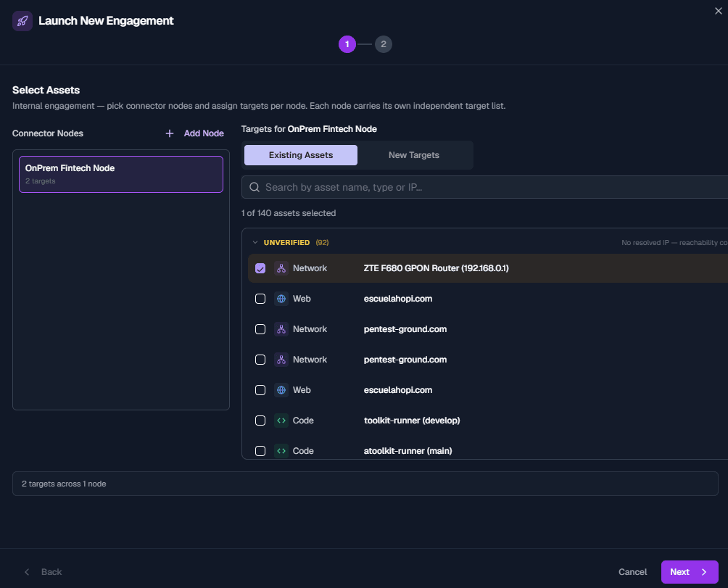
Task: Check the toolkit-runner (develop) checkbox
Action: [260, 421]
